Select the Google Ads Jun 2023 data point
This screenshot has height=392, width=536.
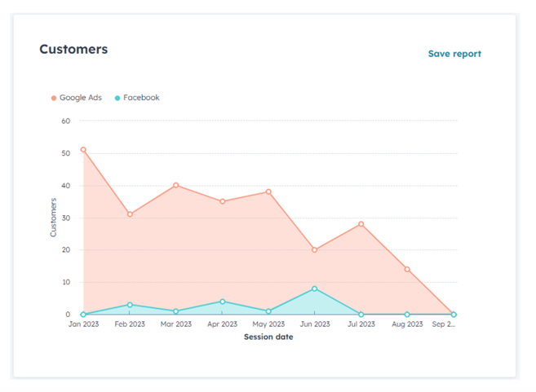coord(314,249)
